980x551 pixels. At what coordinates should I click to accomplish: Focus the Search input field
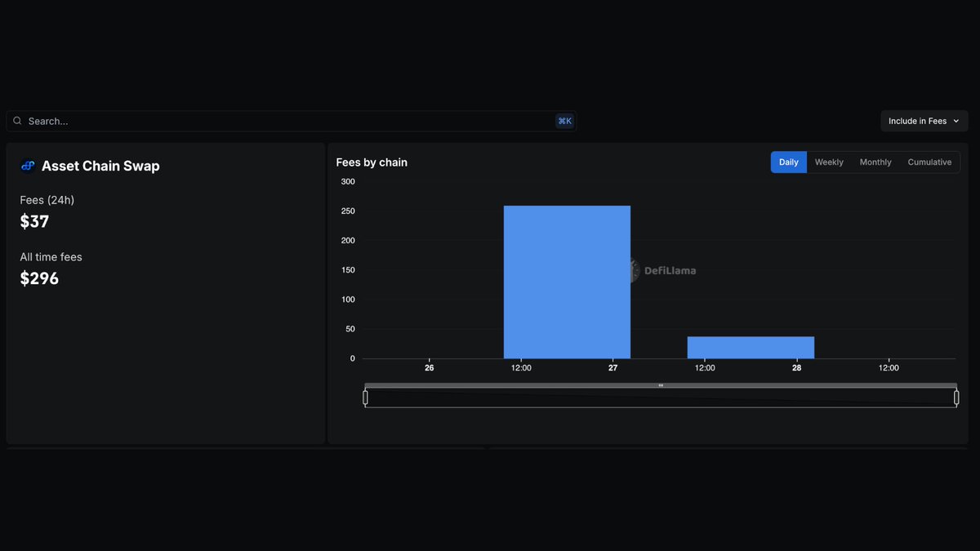click(291, 121)
